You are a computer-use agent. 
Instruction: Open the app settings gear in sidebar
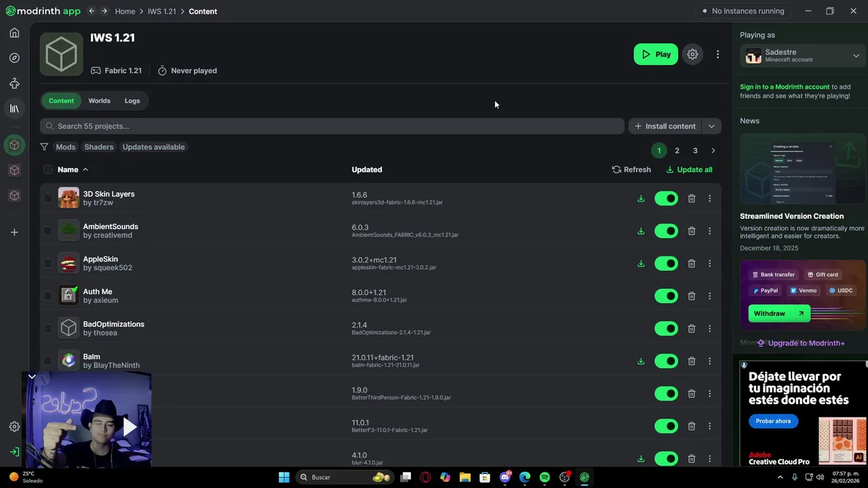pyautogui.click(x=14, y=426)
